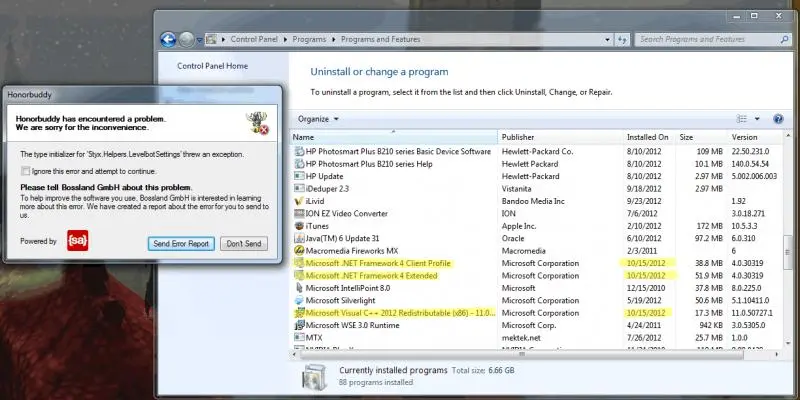The image size is (800, 400).
Task: Click the change view icon
Action: coord(741,119)
